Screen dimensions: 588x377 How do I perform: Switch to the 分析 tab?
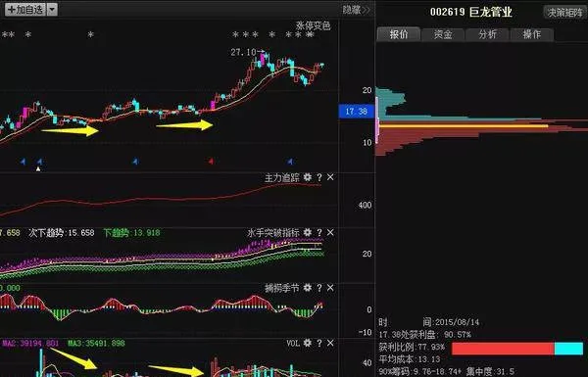[487, 34]
